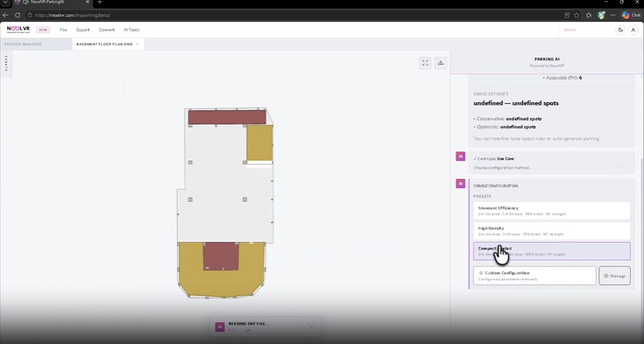Image resolution: width=644 pixels, height=344 pixels.
Task: Click the top red zone in floor plan
Action: (227, 117)
